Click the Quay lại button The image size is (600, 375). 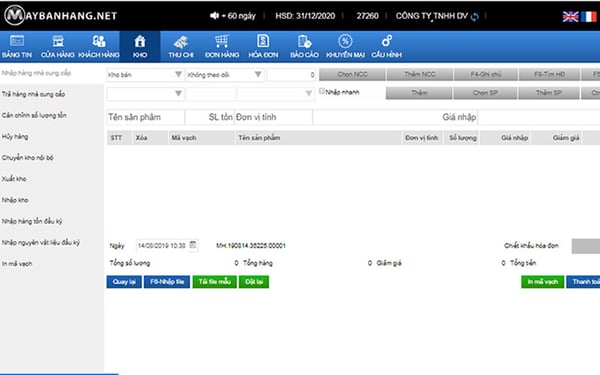click(x=124, y=282)
